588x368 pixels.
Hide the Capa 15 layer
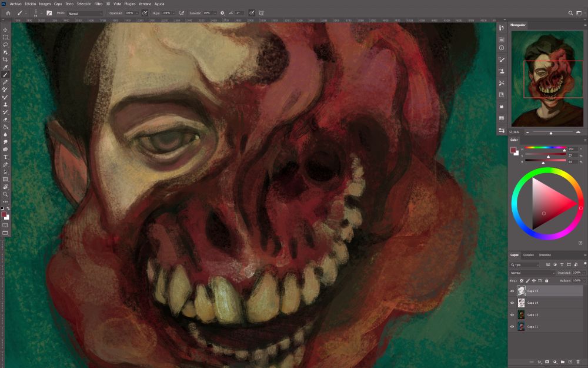pyautogui.click(x=512, y=291)
